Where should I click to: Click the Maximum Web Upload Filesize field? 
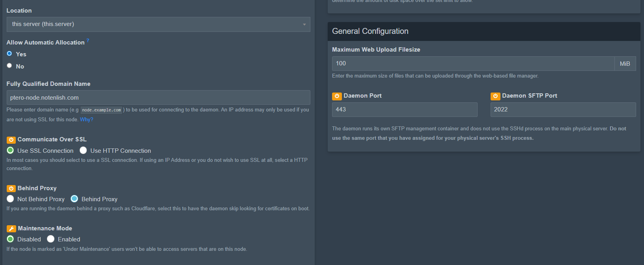pos(473,63)
